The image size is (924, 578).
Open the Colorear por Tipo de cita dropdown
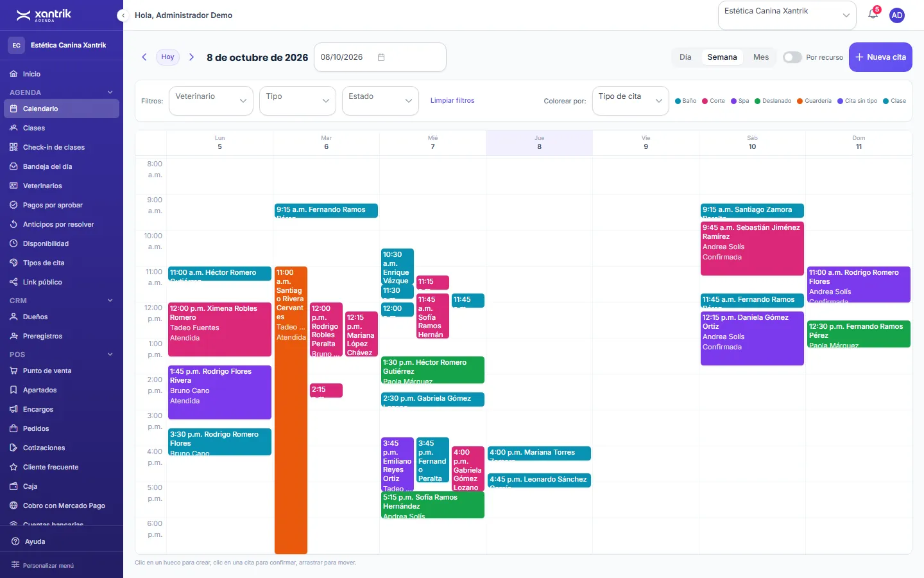tap(631, 101)
